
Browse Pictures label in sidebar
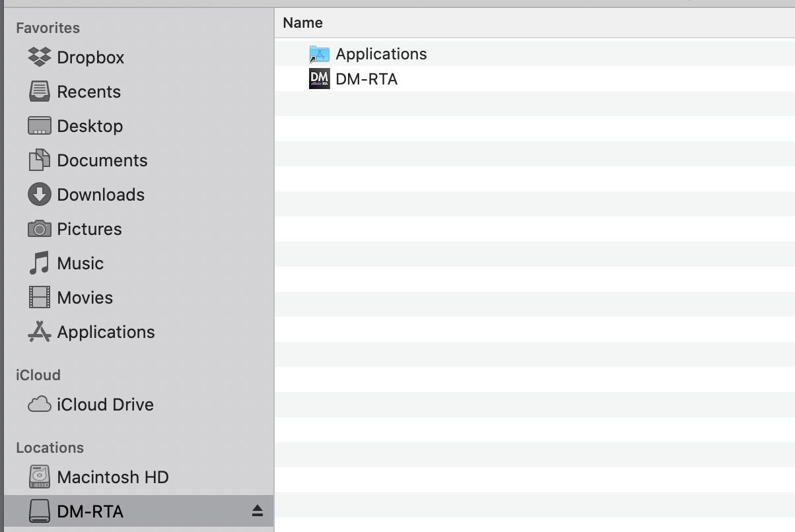click(x=90, y=229)
